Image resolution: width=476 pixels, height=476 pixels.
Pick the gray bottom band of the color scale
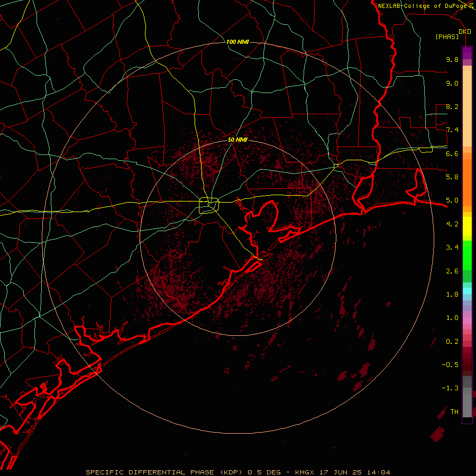point(467,405)
